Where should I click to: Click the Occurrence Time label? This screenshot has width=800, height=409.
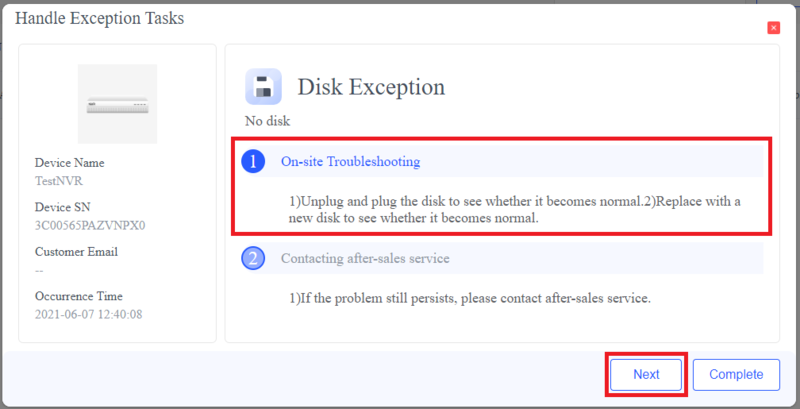coord(79,297)
